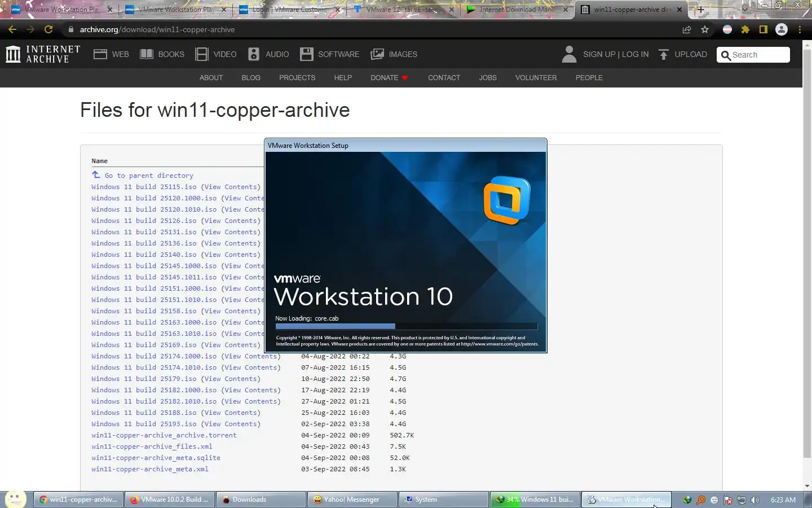Go back with the browser back arrow
Screen dimensions: 812x508
12,29
